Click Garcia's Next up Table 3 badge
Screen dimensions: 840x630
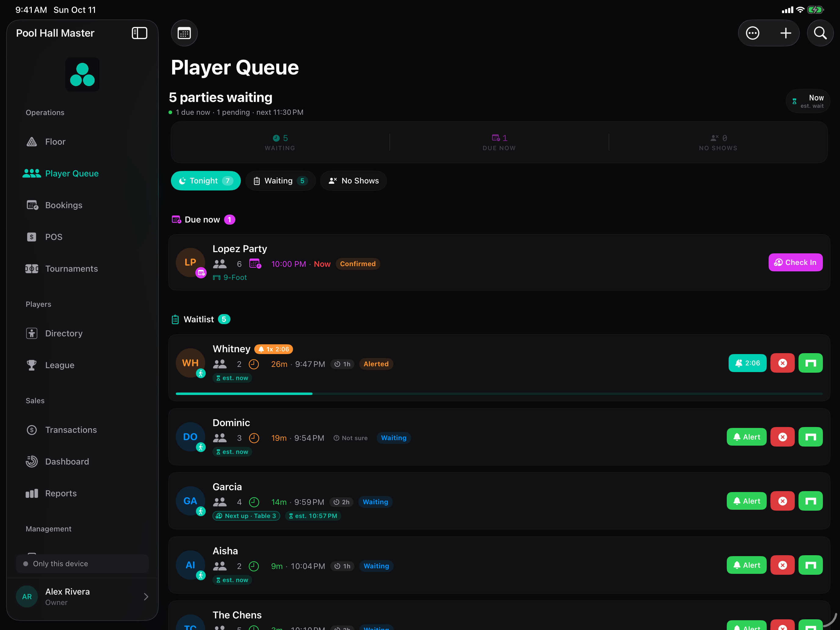246,516
